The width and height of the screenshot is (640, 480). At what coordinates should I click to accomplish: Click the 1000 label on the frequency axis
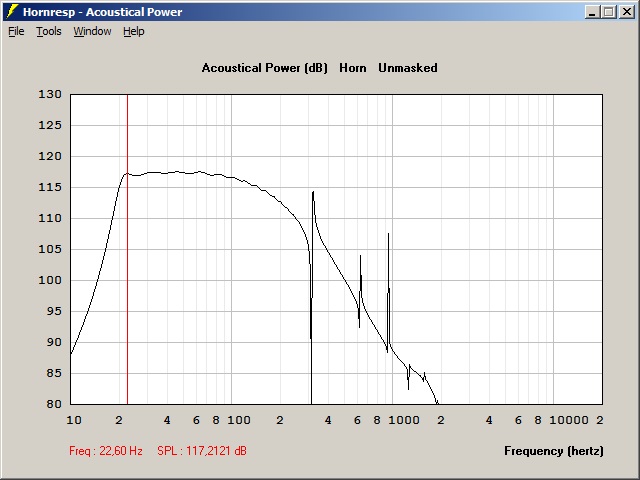tap(404, 420)
